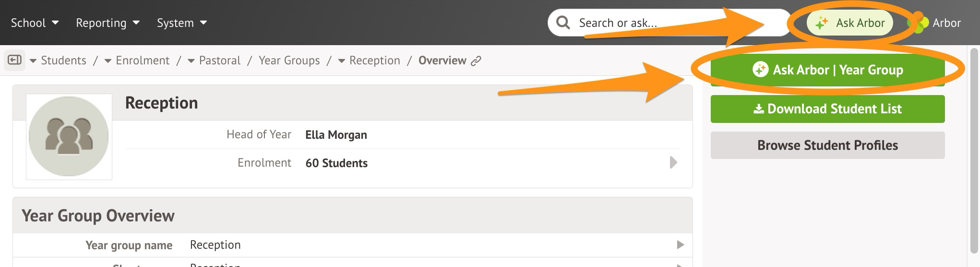Expand the System dropdown menu
The image size is (980, 267).
(x=182, y=23)
